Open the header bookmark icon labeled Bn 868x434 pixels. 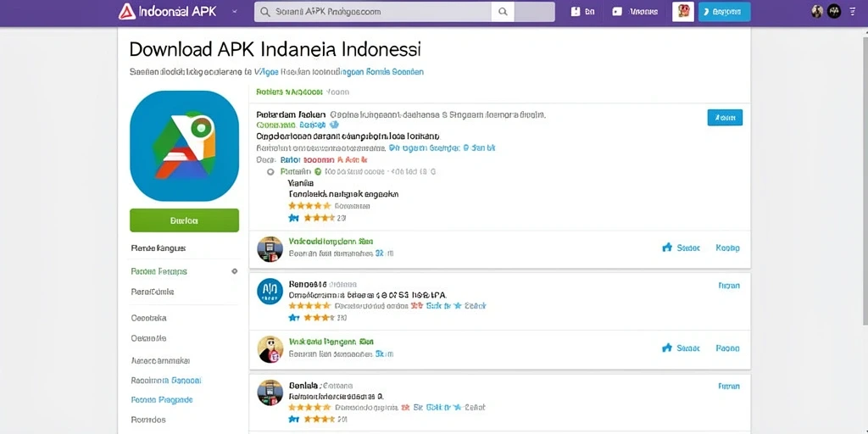(x=575, y=12)
